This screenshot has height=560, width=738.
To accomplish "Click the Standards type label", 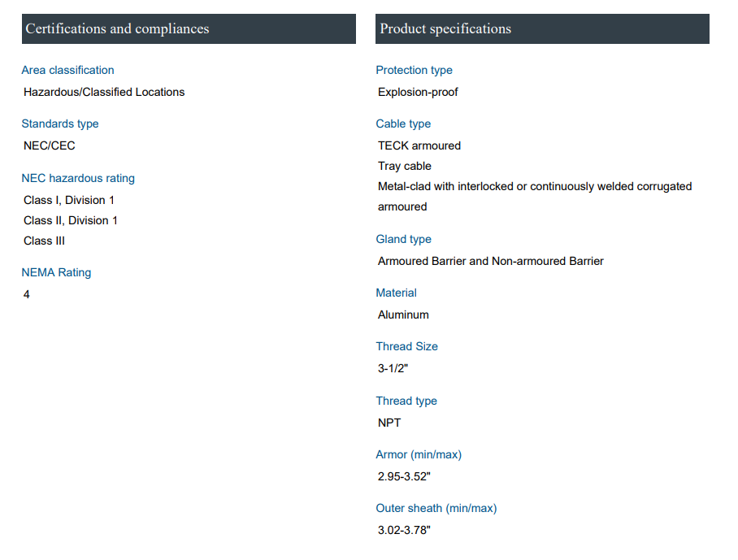I will point(60,124).
